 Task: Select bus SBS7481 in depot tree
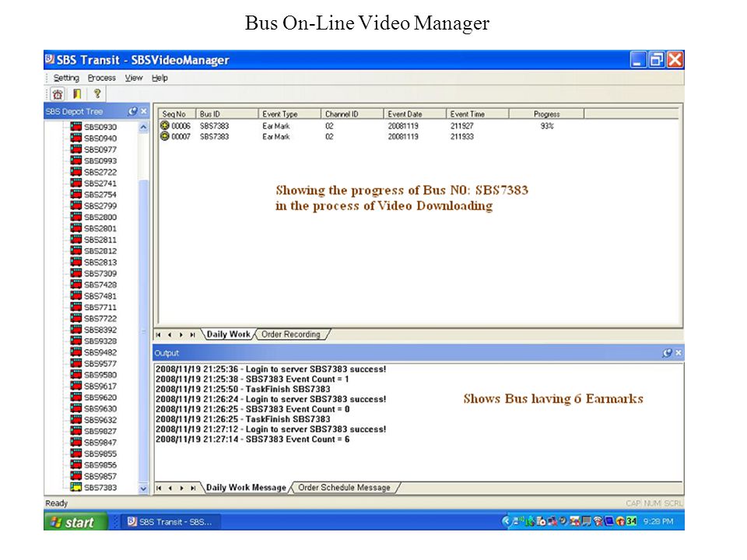pos(100,296)
